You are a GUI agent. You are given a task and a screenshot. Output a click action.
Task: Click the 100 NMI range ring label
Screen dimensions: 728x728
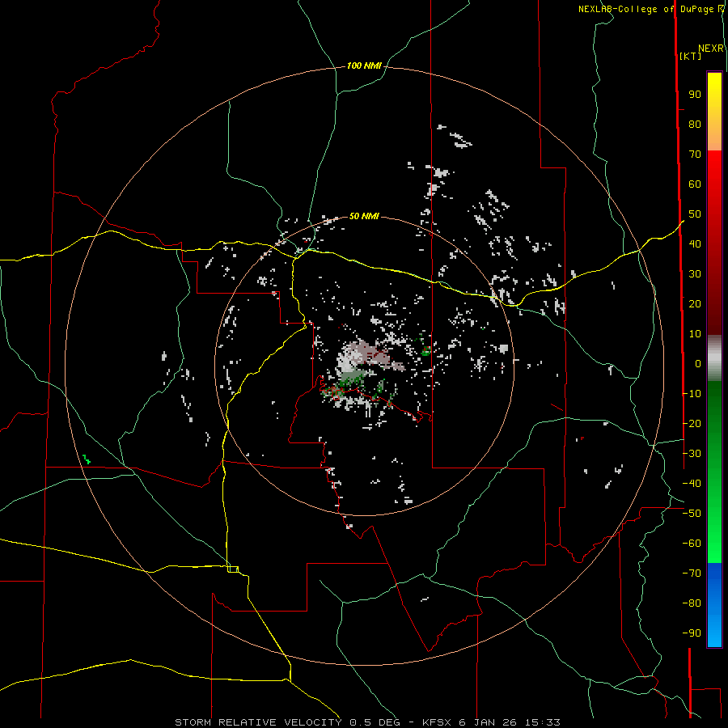click(x=364, y=66)
